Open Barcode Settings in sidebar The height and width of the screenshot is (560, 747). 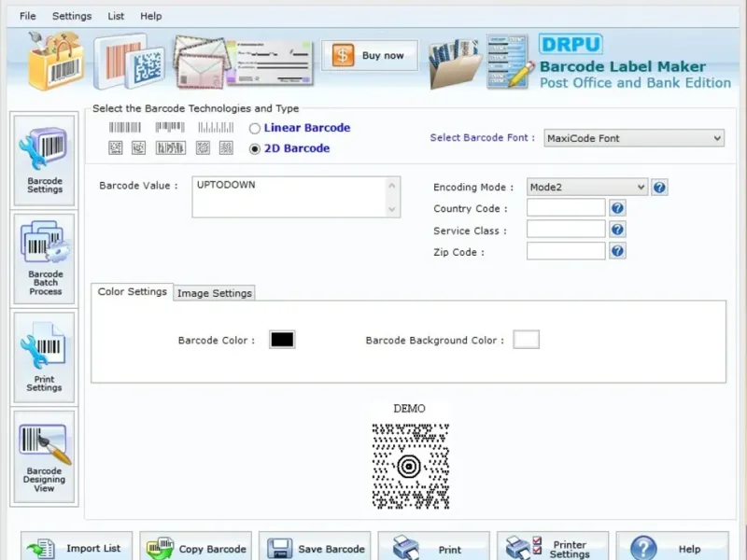tap(44, 161)
